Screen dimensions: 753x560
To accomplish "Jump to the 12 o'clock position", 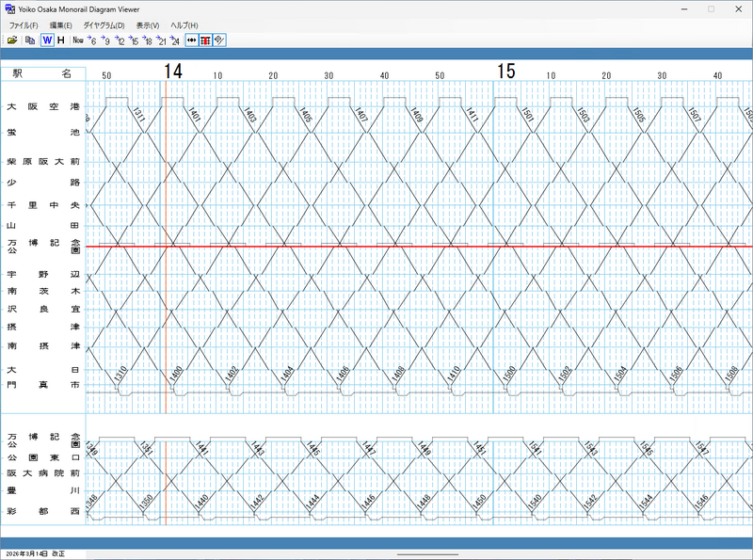I will pyautogui.click(x=119, y=40).
